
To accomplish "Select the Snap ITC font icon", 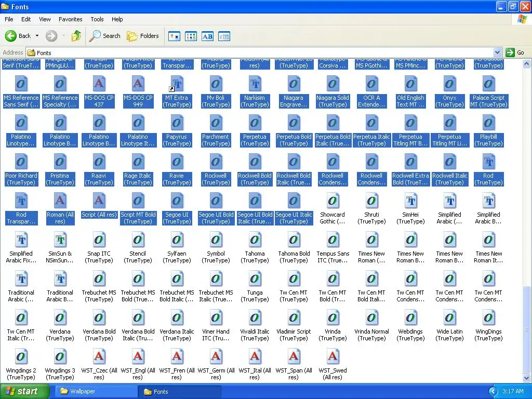I will click(x=99, y=240).
